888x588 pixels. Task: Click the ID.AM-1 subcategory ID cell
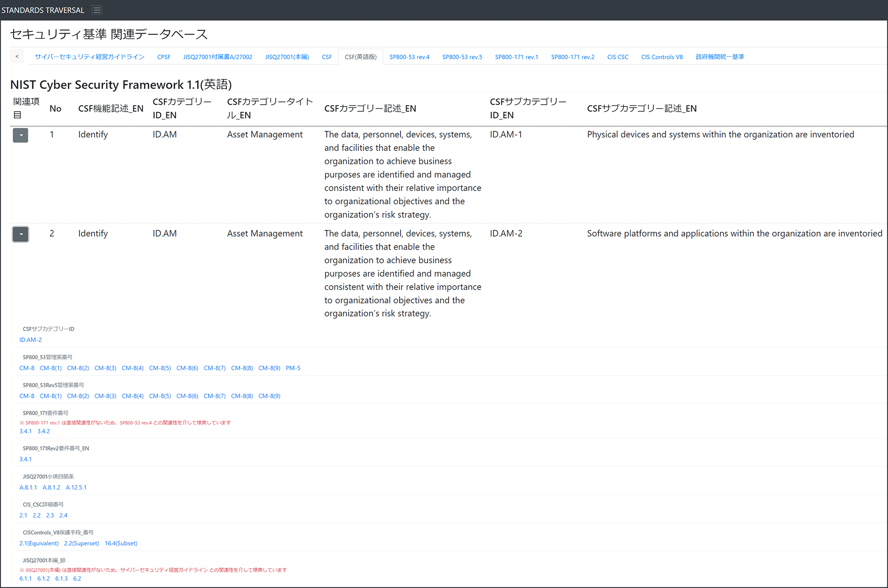pos(506,135)
